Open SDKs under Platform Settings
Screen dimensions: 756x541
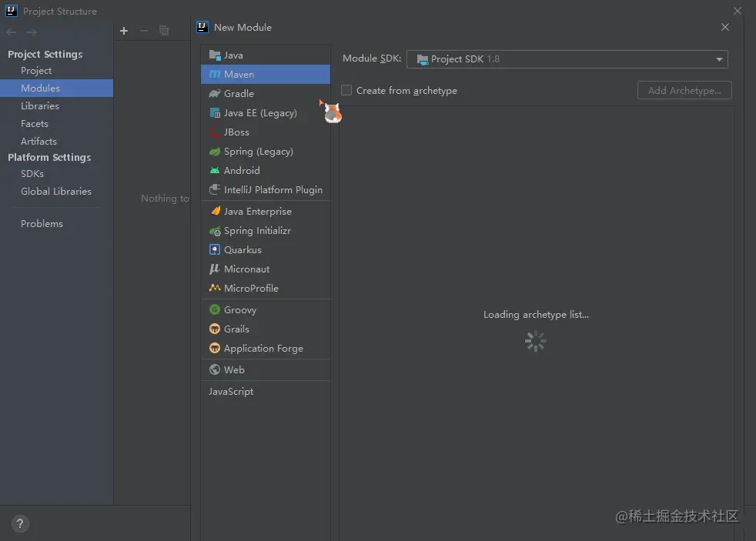click(x=32, y=173)
